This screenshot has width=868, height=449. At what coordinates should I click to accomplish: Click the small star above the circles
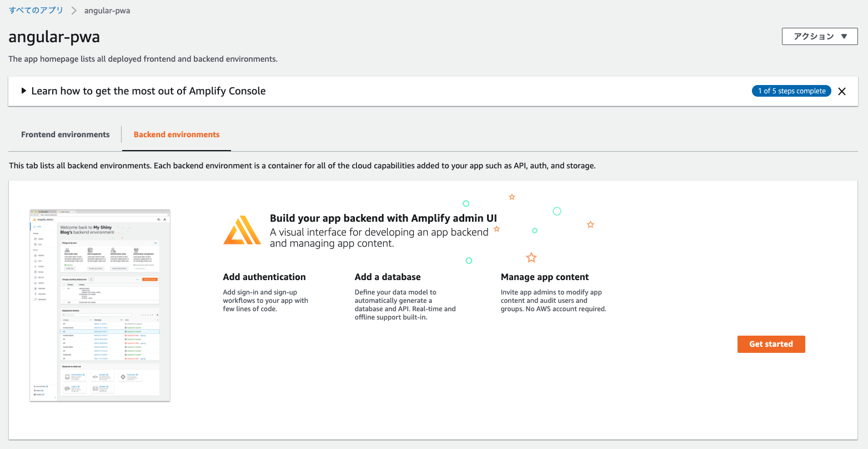click(511, 196)
